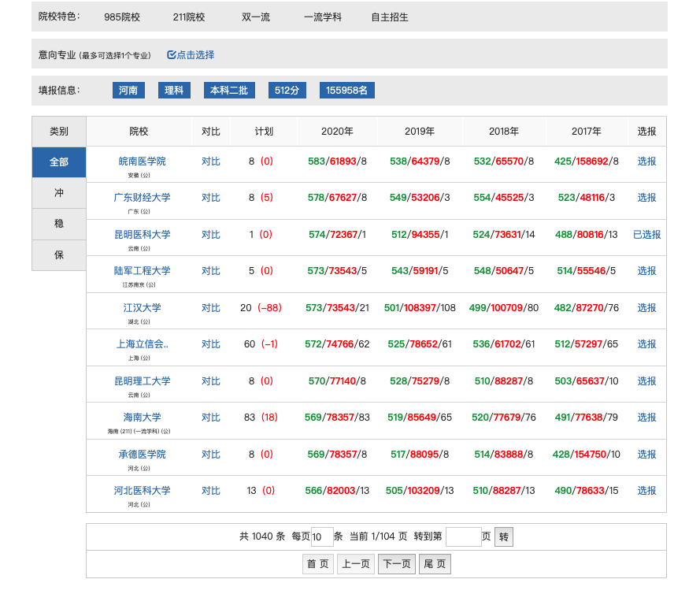The width and height of the screenshot is (700, 594).
Task: Click the 转到第 page number input
Action: [x=463, y=537]
